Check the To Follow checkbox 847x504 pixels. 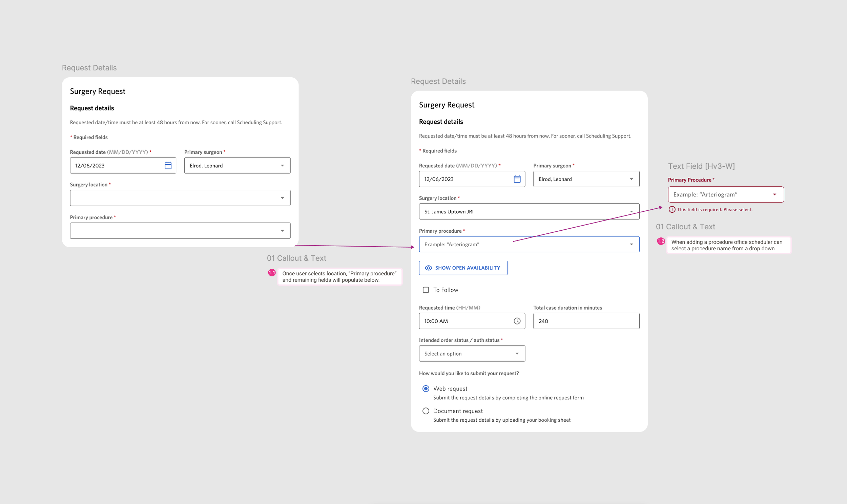point(426,290)
